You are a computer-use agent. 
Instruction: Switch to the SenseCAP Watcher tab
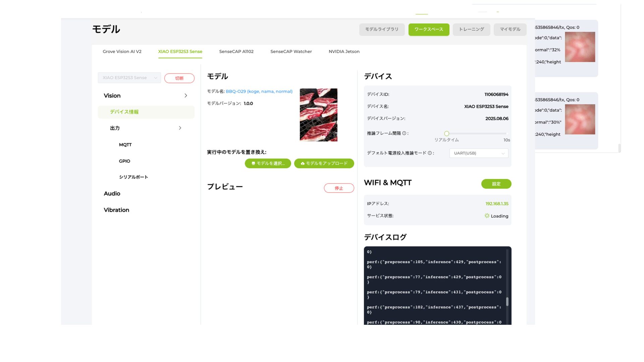pyautogui.click(x=291, y=52)
